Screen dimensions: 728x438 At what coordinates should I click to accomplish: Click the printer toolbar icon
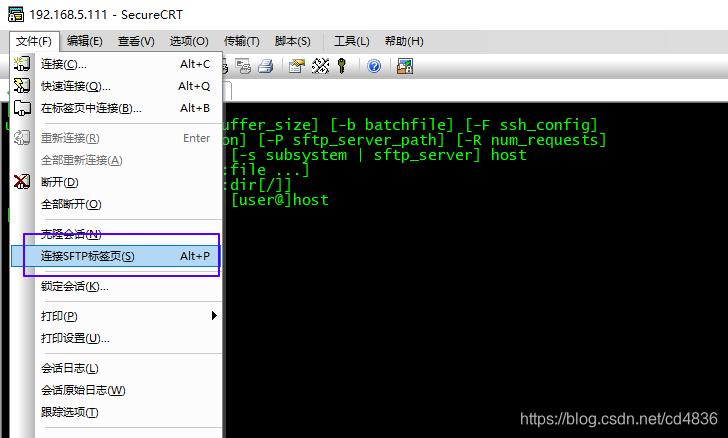pos(266,66)
